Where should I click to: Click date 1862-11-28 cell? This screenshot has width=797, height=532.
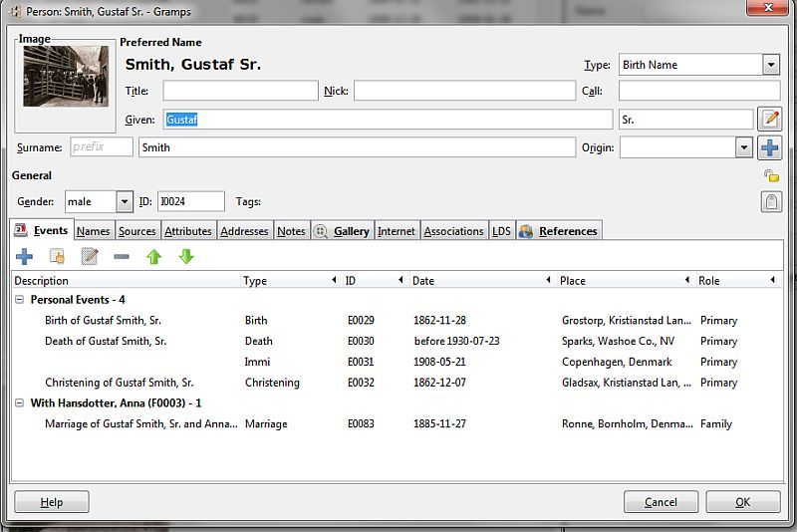click(x=439, y=320)
